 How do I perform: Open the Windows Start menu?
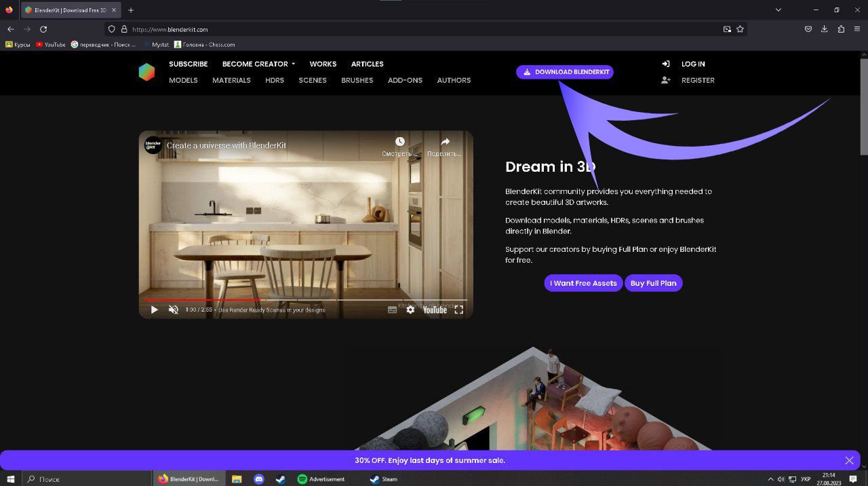click(11, 479)
